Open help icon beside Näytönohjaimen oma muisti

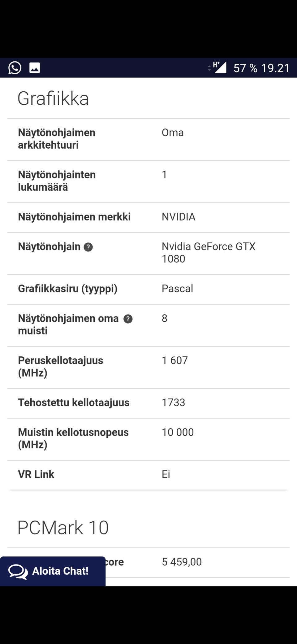pos(128,319)
